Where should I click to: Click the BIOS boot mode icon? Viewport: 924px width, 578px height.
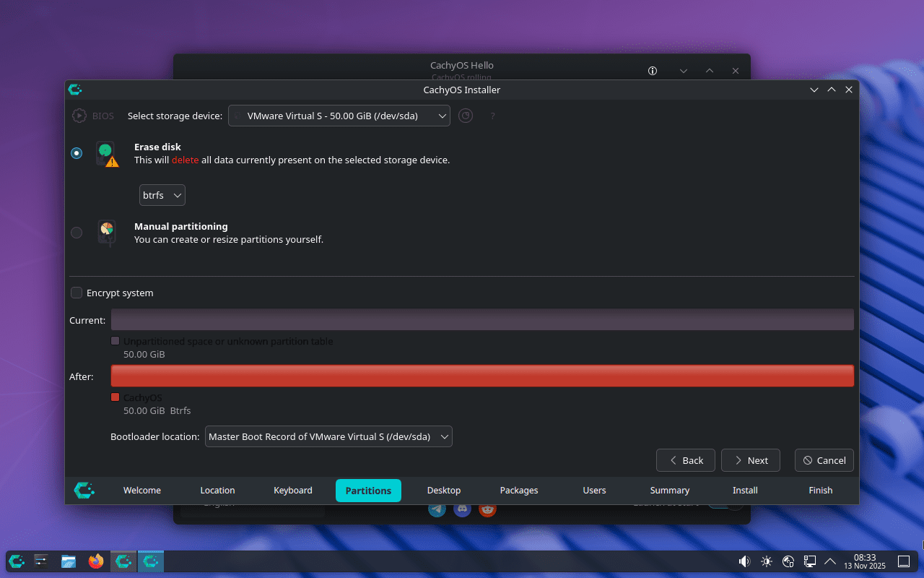(79, 115)
